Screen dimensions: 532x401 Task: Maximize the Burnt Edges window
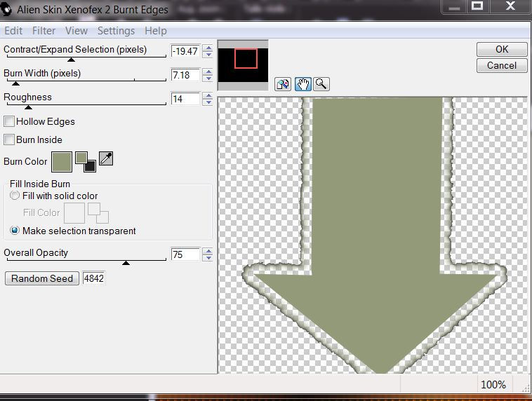(477, 6)
